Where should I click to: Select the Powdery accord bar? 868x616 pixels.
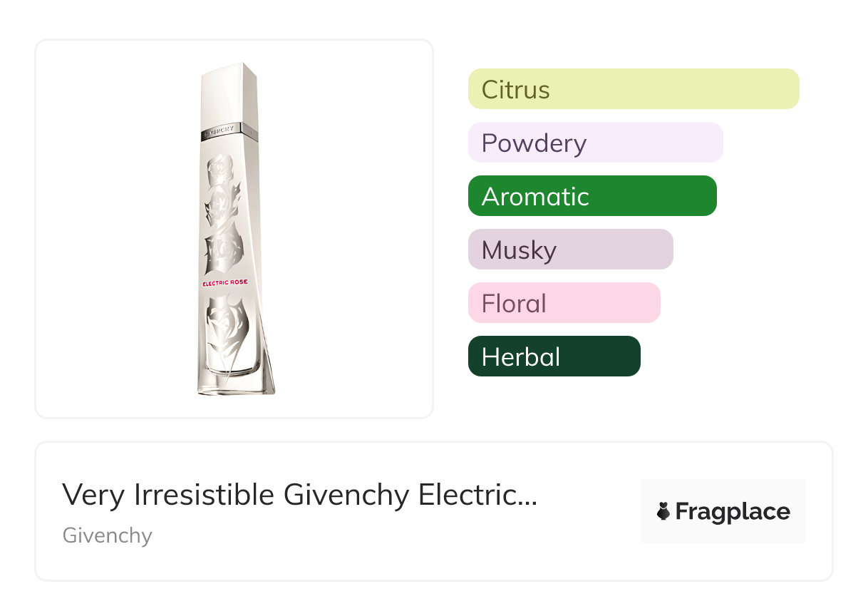click(x=595, y=143)
